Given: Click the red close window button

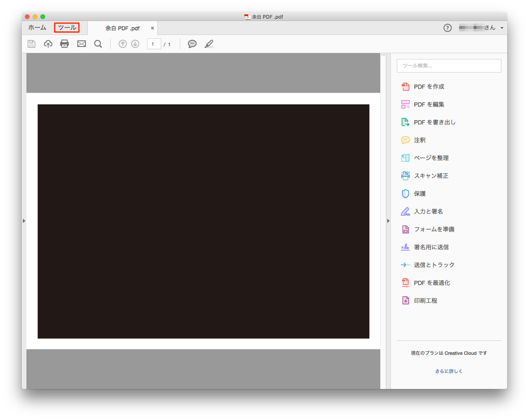Looking at the screenshot, I should click(x=27, y=17).
